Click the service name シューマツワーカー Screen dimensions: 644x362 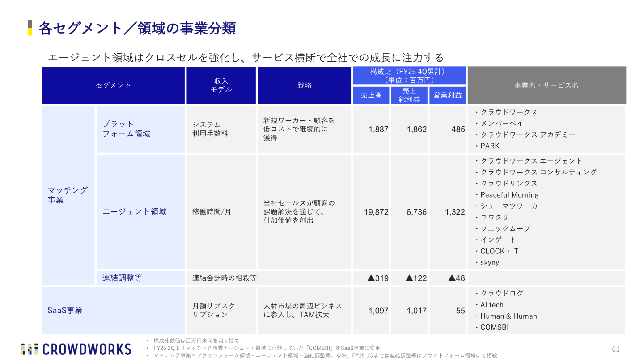[x=513, y=206]
